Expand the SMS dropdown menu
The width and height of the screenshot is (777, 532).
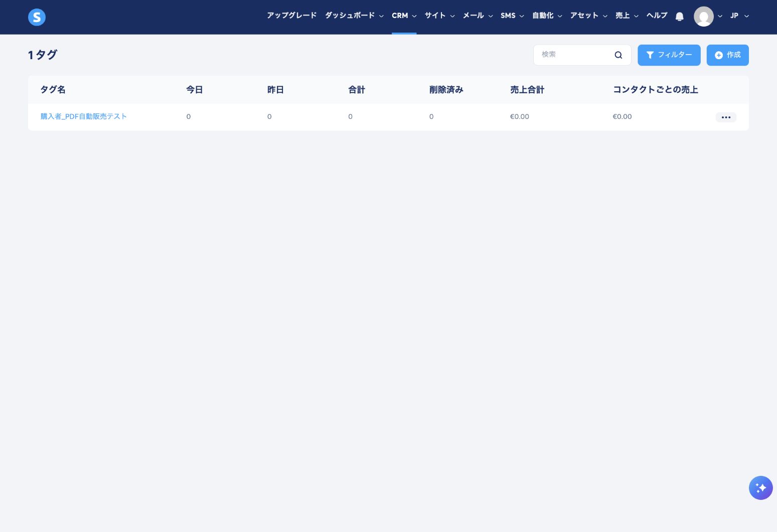[512, 16]
